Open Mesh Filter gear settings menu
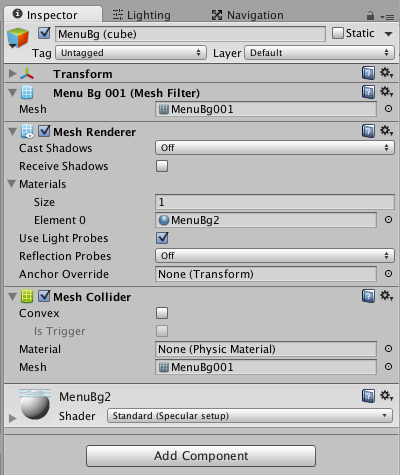The image size is (400, 475). tap(387, 92)
